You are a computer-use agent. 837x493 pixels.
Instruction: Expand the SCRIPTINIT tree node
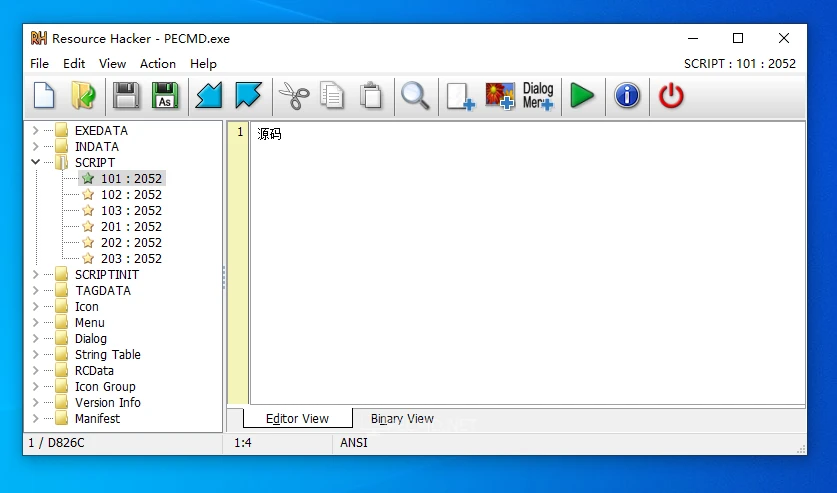(x=35, y=274)
